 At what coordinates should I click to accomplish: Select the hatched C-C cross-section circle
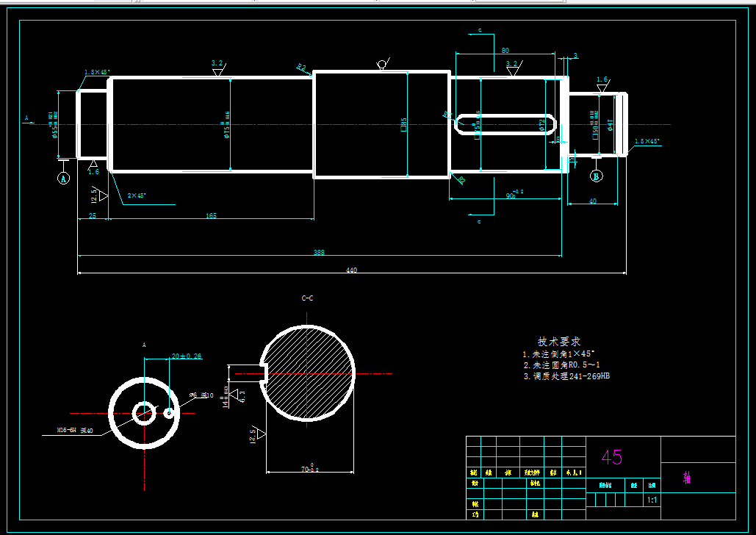(x=308, y=373)
